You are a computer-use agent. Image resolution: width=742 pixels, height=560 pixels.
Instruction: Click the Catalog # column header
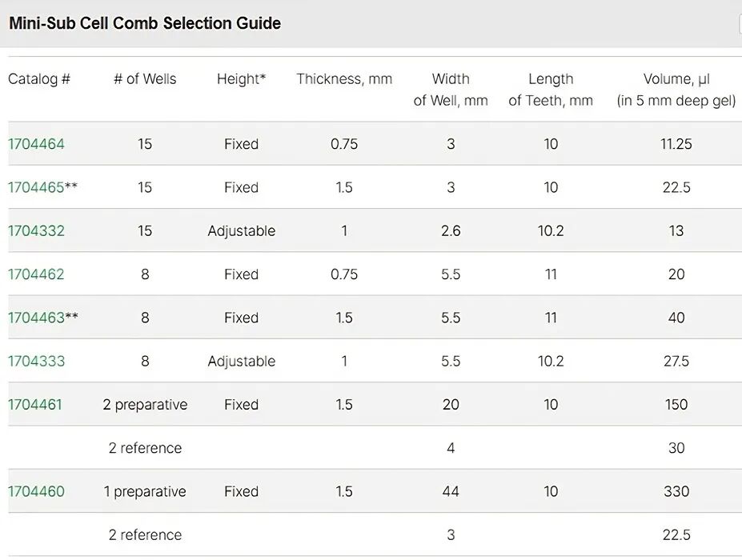(39, 78)
